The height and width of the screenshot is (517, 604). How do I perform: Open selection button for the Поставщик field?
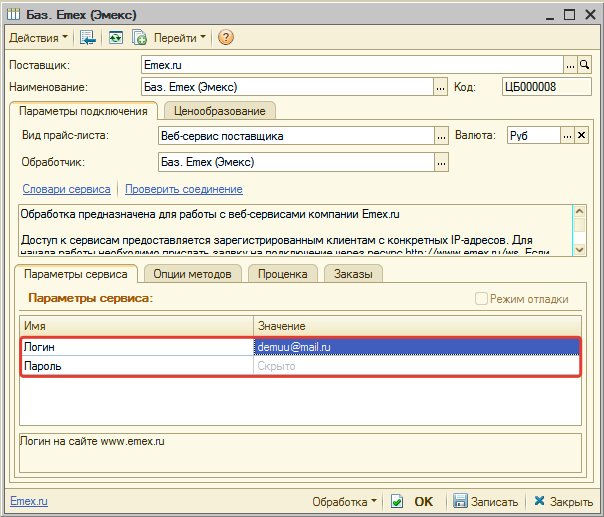pyautogui.click(x=570, y=65)
